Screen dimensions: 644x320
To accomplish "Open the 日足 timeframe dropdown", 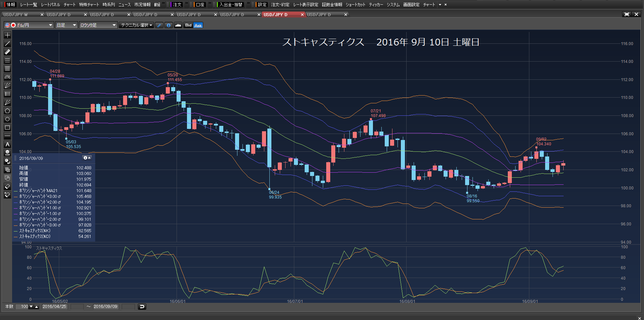I will coord(67,25).
